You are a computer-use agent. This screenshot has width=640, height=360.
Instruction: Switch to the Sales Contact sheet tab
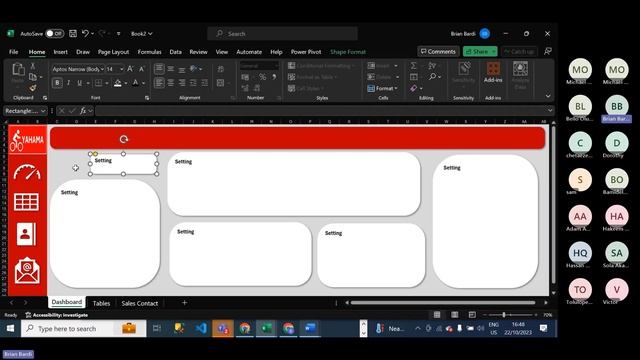point(140,303)
